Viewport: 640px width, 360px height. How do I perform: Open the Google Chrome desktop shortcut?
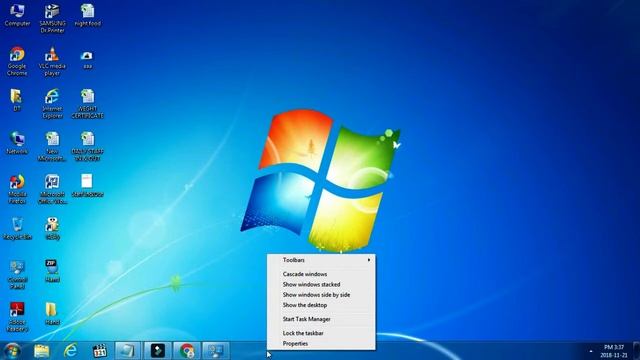(17, 61)
